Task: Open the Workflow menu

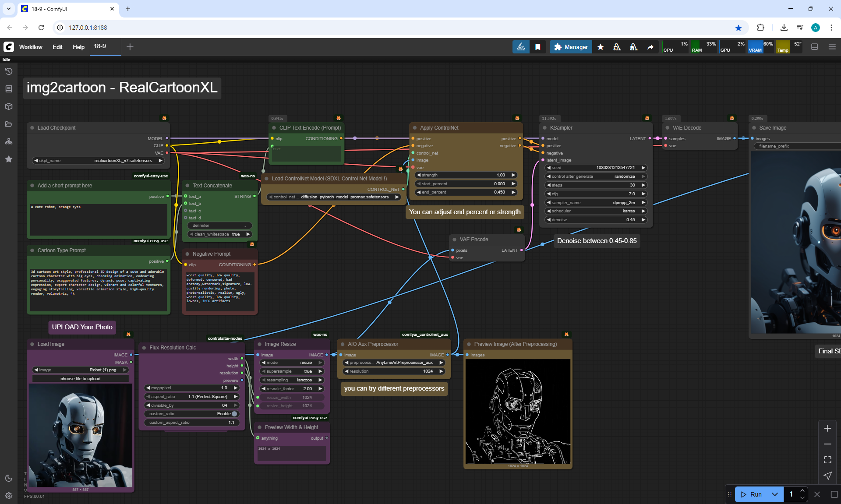Action: point(31,47)
